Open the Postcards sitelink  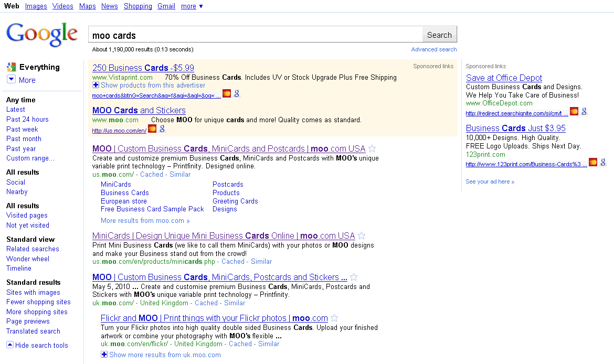228,184
